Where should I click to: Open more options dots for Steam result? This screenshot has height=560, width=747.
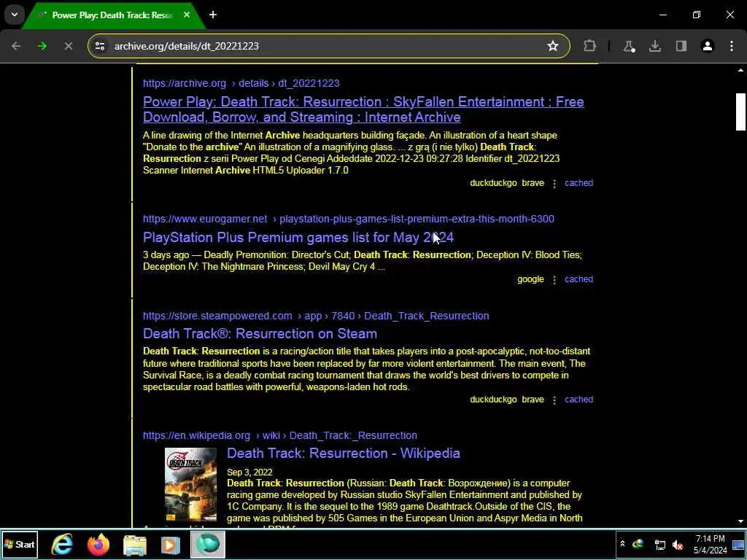554,400
